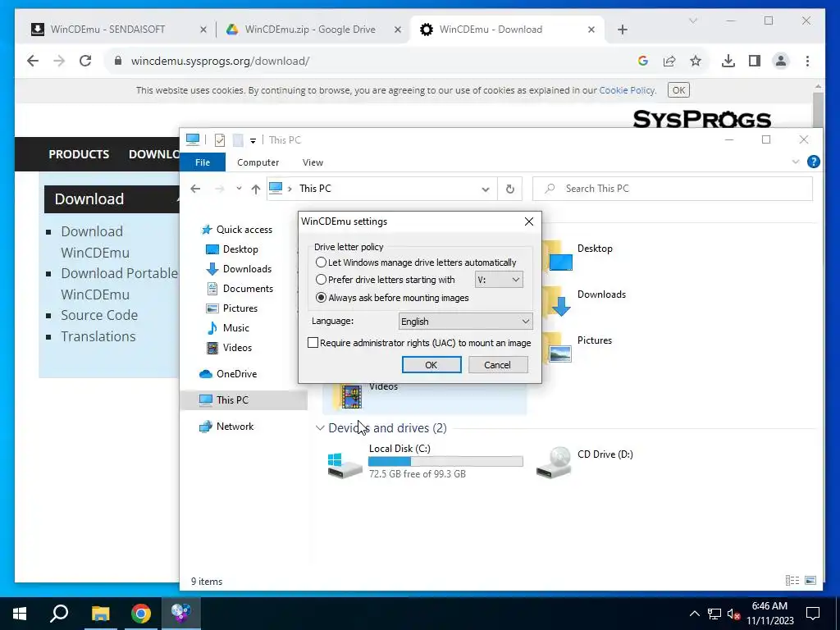This screenshot has width=840, height=630.
Task: Switch to details view in Explorer
Action: [x=792, y=581]
